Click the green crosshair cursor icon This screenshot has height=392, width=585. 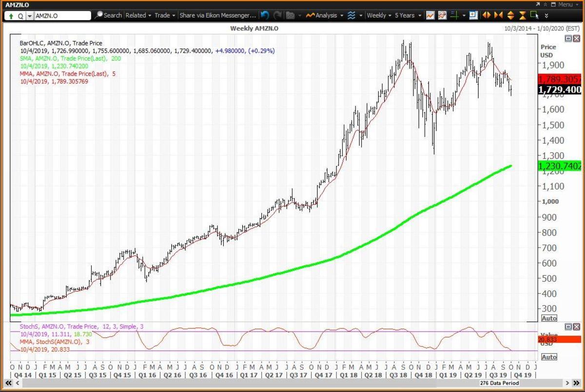tap(454, 16)
